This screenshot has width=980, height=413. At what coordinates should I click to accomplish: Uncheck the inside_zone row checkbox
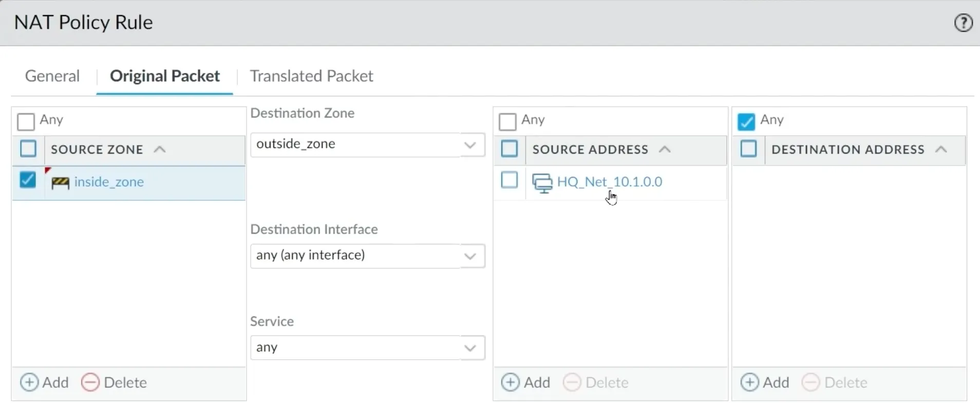coord(28,180)
